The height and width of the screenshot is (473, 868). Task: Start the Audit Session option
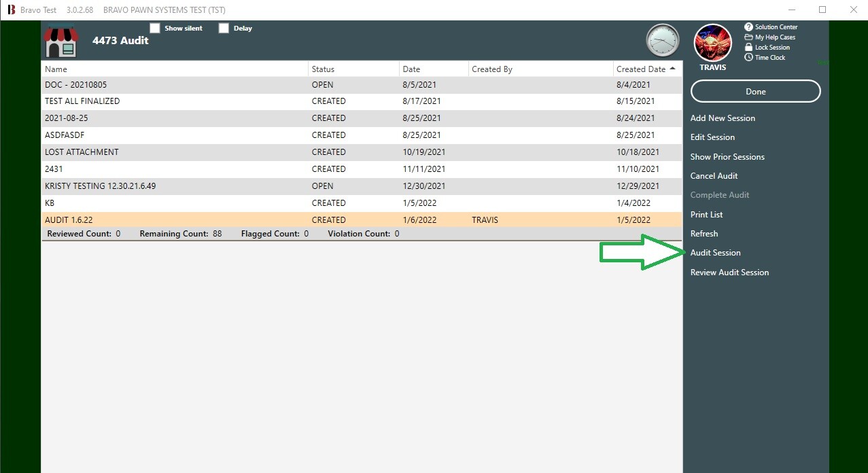[x=715, y=253]
